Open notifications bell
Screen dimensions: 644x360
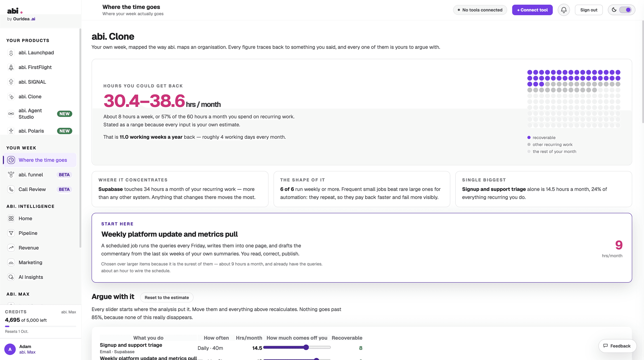coord(564,10)
